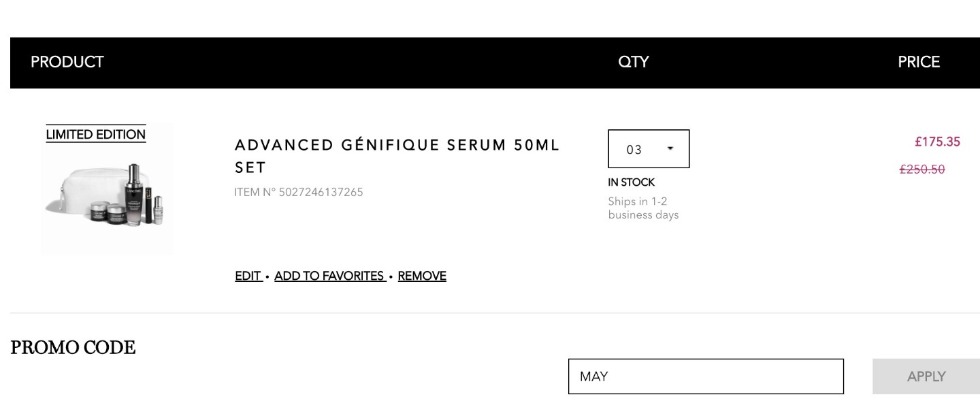Click the discounted price £175.35

937,142
